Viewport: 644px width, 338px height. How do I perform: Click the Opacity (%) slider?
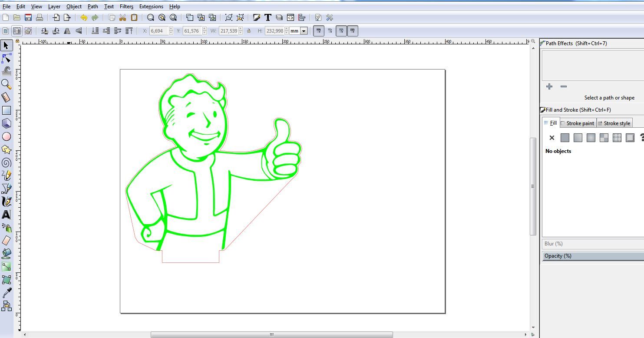pos(593,256)
